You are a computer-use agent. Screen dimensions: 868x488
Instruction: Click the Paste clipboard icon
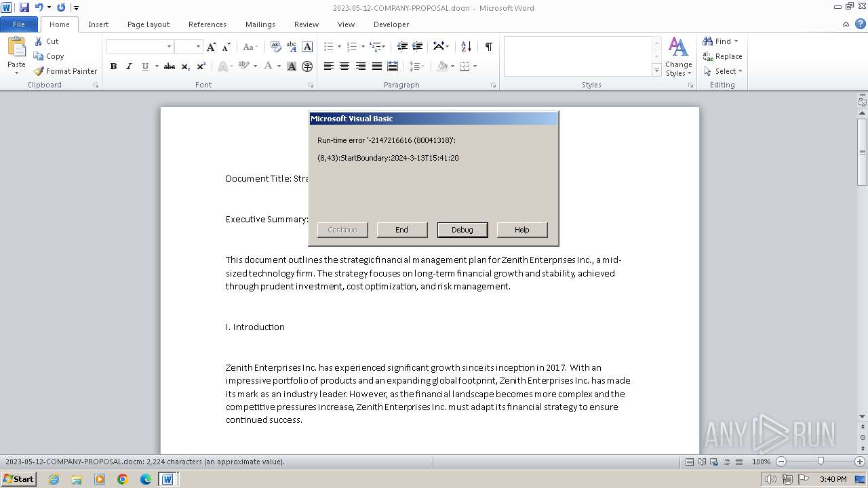pos(16,47)
